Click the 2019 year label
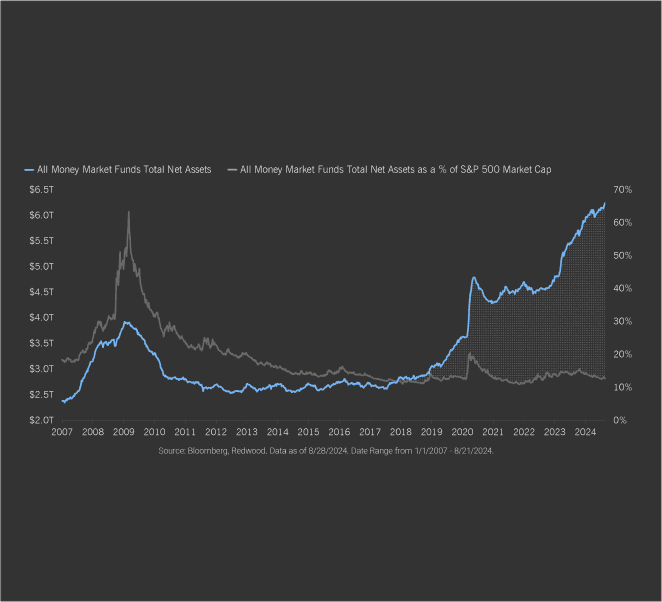 (x=431, y=432)
